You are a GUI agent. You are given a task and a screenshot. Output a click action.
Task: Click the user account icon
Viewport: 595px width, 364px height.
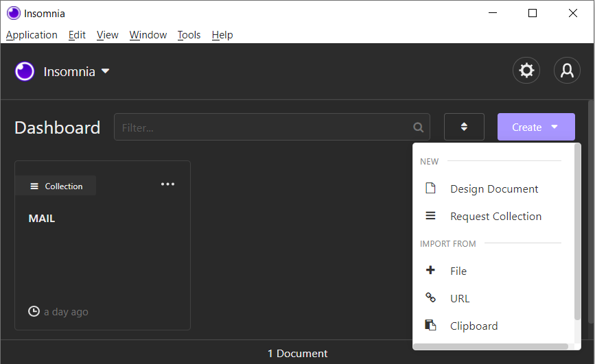pyautogui.click(x=567, y=71)
